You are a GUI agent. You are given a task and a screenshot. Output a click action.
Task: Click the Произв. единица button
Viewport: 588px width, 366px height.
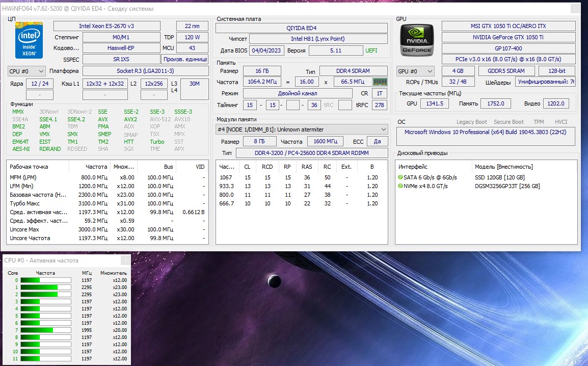coord(185,59)
